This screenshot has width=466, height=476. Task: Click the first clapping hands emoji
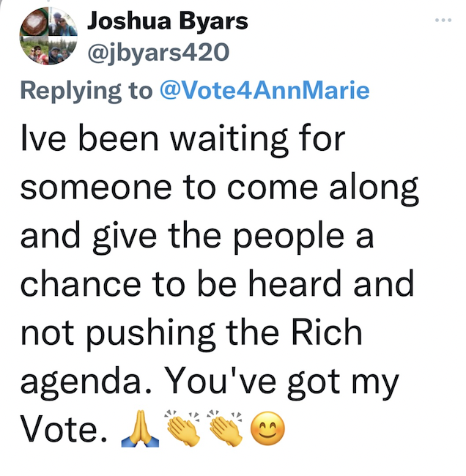[185, 430]
